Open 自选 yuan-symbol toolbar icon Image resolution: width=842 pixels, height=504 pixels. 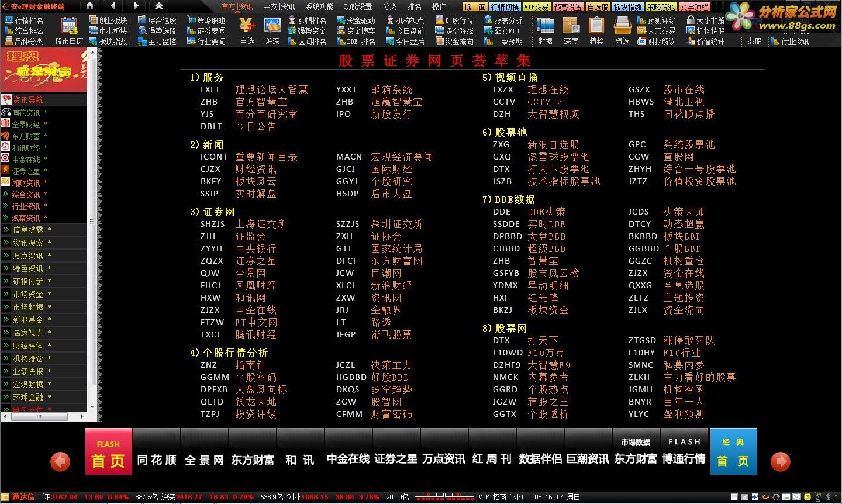247,32
